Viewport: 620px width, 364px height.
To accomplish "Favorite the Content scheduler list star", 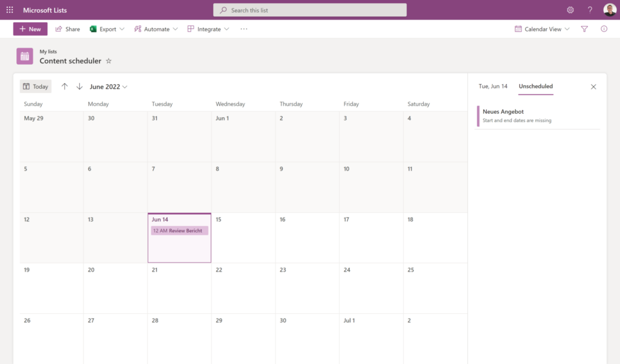I will click(109, 61).
